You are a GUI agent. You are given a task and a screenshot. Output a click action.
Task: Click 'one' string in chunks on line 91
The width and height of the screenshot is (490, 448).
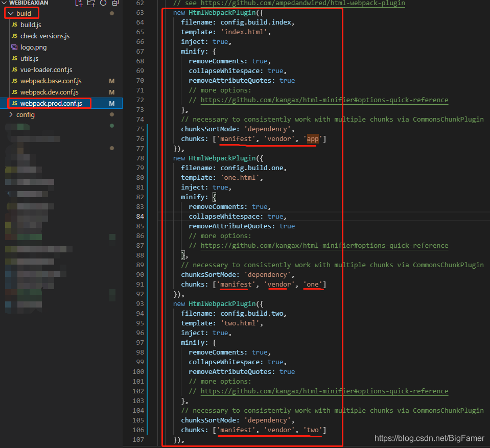pos(313,285)
